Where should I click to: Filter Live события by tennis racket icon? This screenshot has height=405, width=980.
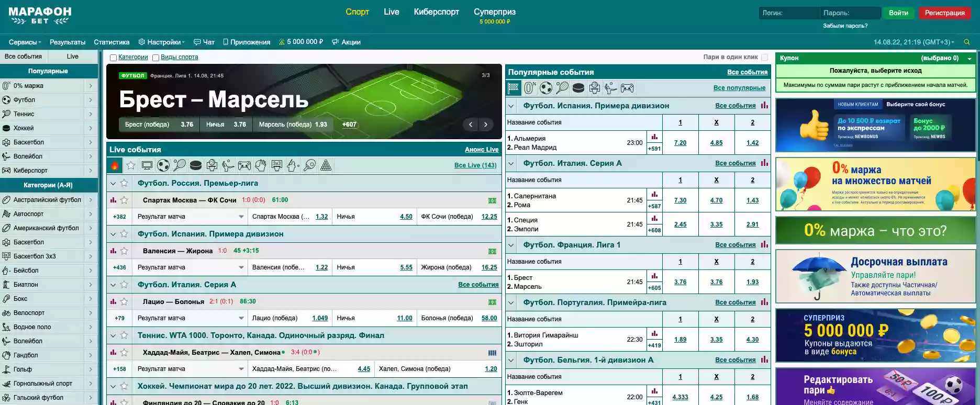[x=180, y=166]
